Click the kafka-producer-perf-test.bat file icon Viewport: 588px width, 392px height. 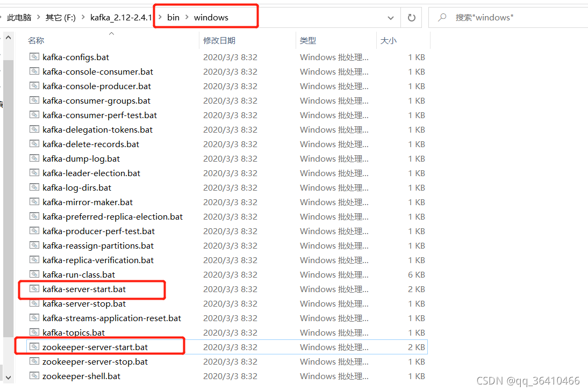point(34,231)
